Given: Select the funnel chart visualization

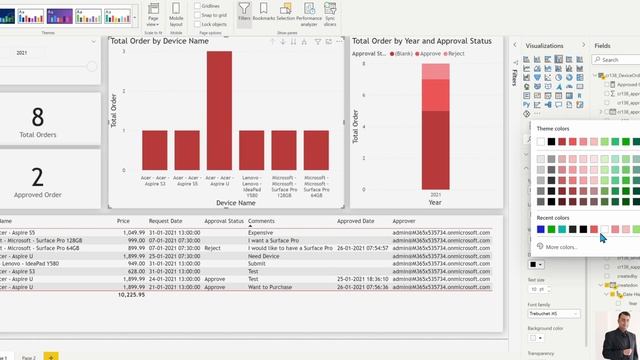Looking at the screenshot, I should [537, 78].
